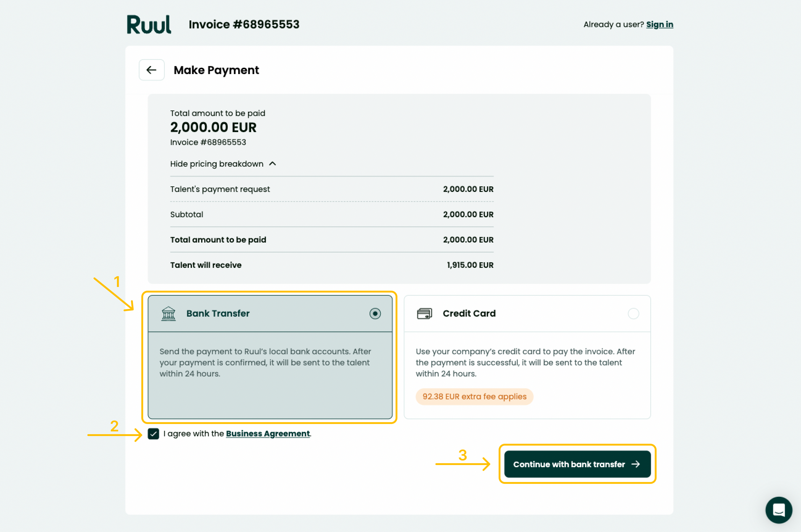Click the bank building icon

(x=168, y=314)
